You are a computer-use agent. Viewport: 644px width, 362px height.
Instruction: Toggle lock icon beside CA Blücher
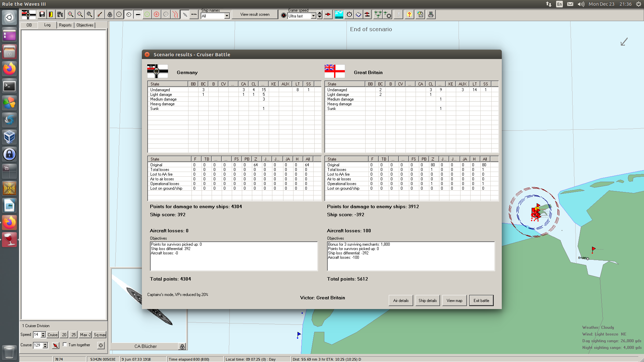point(182,347)
